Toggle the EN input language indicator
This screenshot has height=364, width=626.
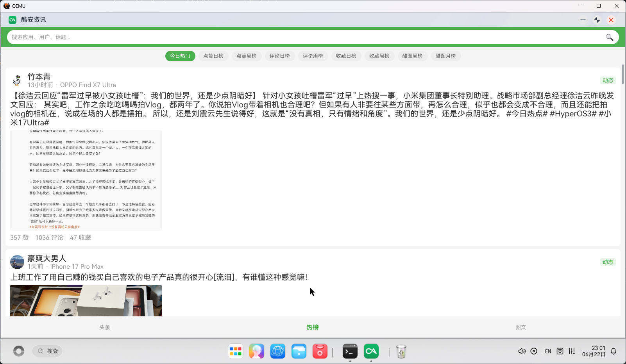(548, 351)
